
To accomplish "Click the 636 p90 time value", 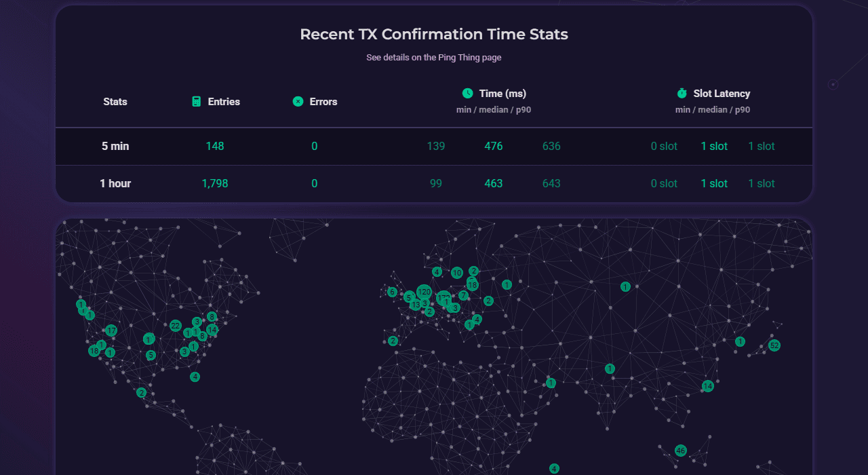I will 551,146.
